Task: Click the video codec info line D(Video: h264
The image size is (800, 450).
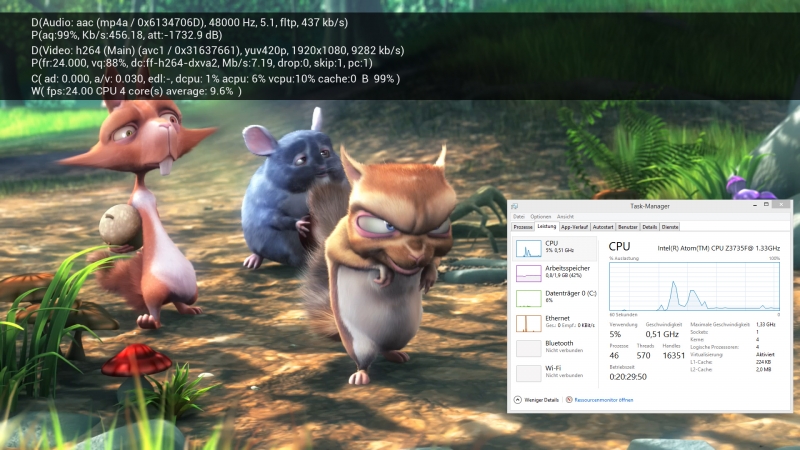Action: pos(218,51)
